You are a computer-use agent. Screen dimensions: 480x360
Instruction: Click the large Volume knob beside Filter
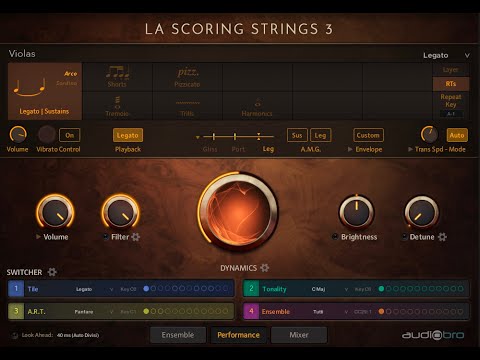pos(55,212)
